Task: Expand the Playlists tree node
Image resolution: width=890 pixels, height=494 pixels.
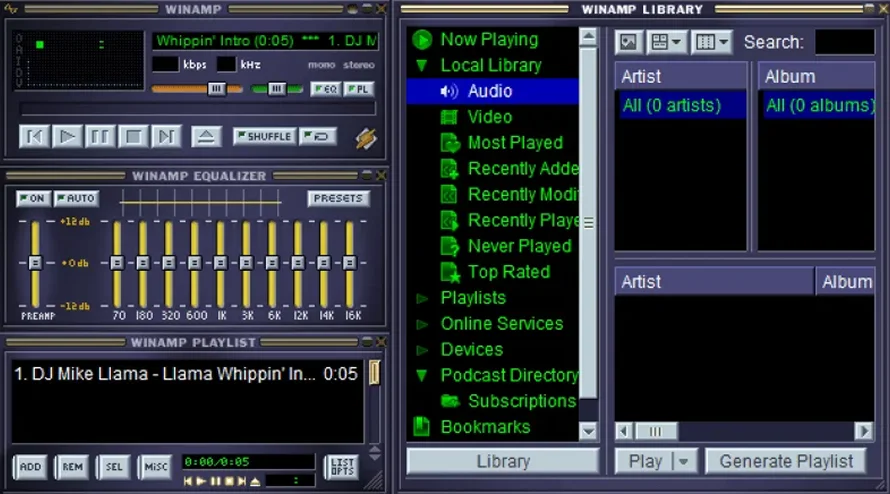Action: (422, 298)
